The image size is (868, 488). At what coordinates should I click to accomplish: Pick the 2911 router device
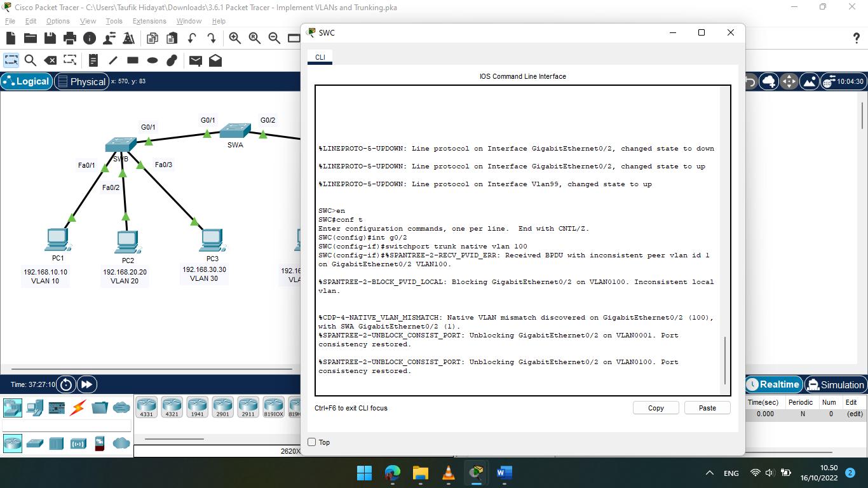coord(248,407)
